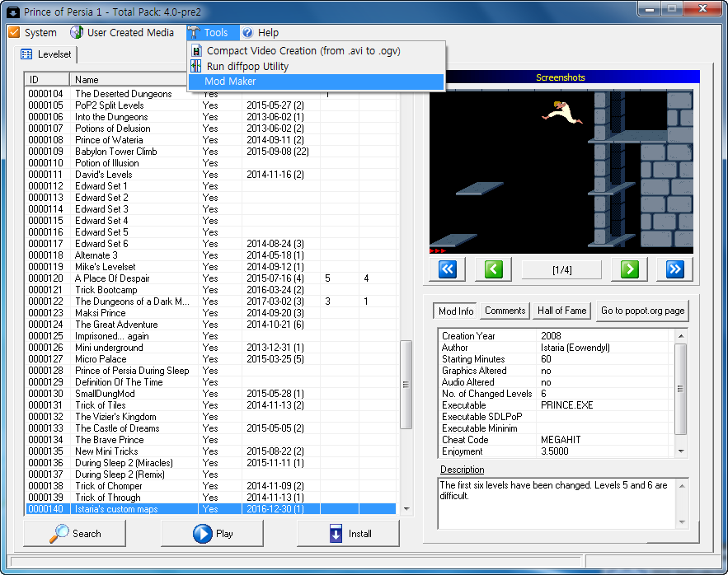Click the ID cell 0000133
728x575 pixels.
(x=45, y=428)
